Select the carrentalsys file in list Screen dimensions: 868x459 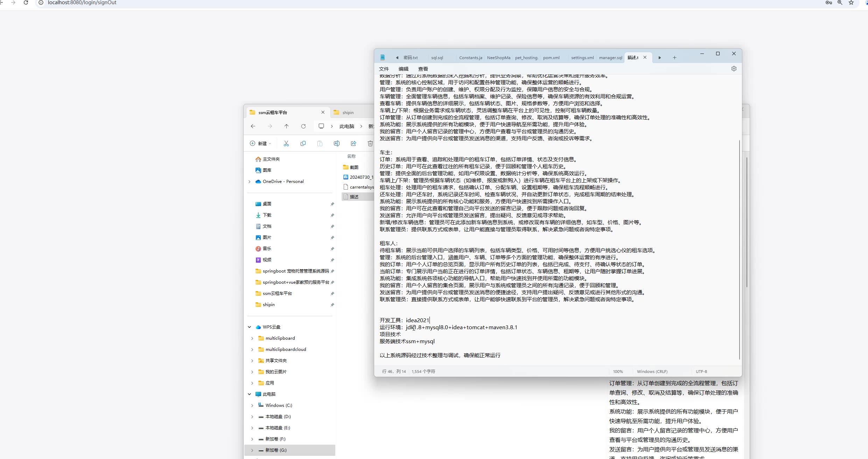click(x=362, y=187)
